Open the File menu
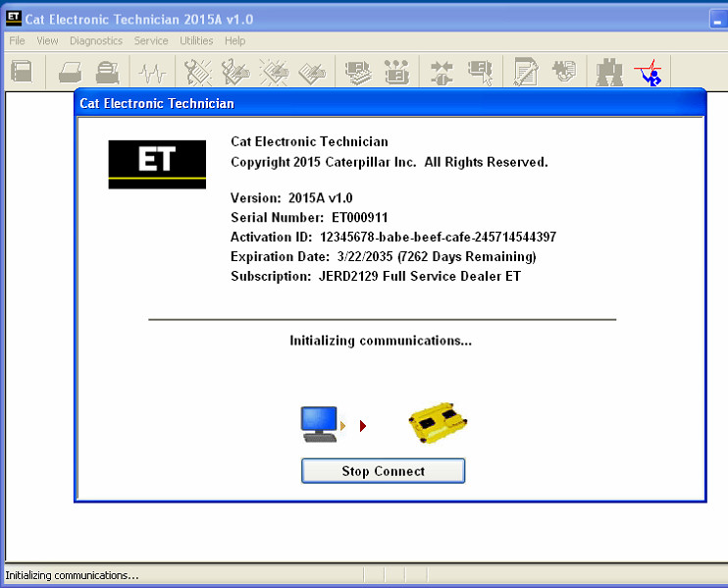This screenshot has width=728, height=588. 17,41
